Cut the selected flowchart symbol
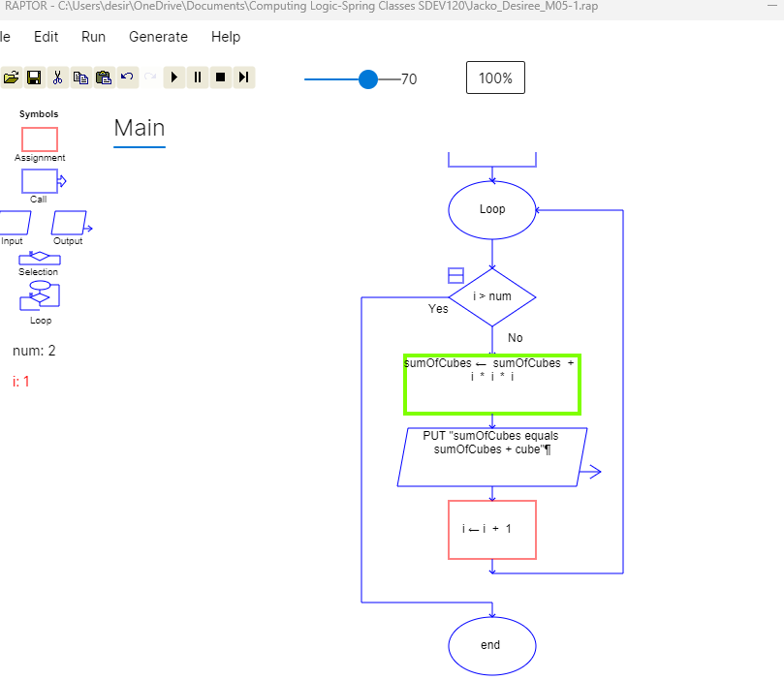784x680 pixels. [58, 77]
